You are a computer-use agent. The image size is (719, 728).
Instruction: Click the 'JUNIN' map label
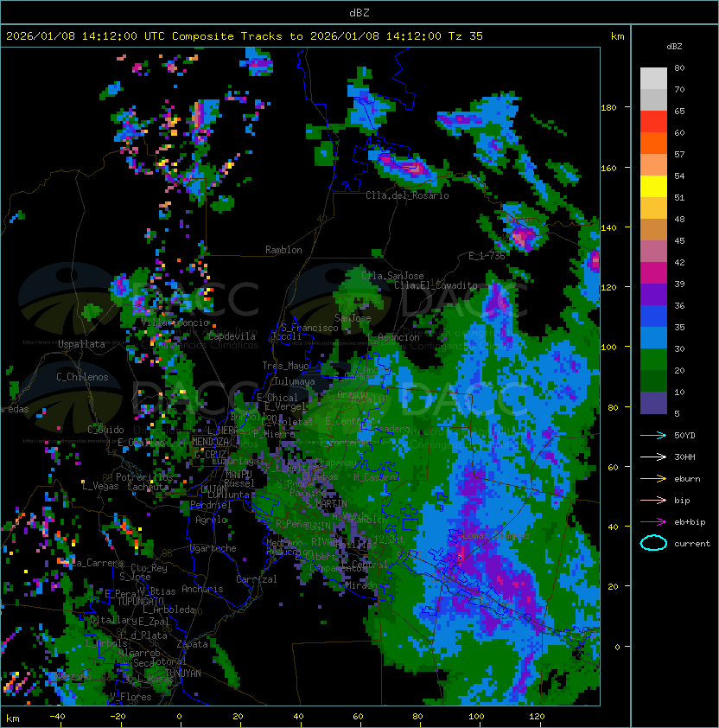[317, 527]
